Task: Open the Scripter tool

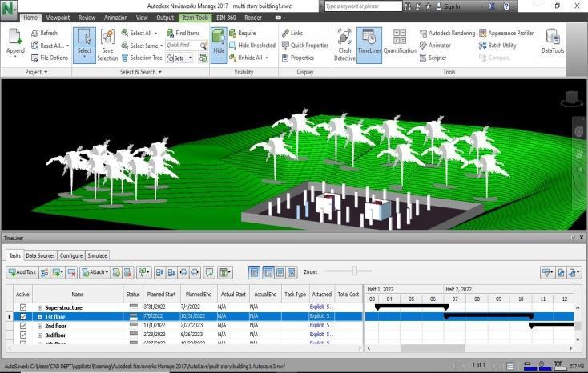Action: pos(433,58)
